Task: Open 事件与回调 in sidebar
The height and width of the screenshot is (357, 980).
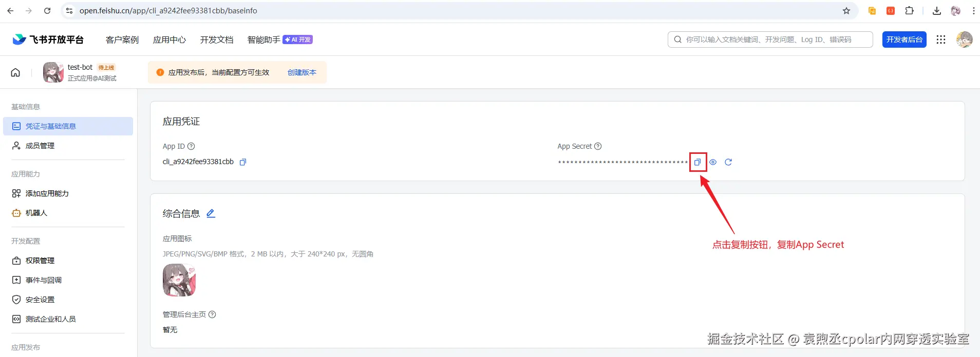Action: click(x=68, y=280)
